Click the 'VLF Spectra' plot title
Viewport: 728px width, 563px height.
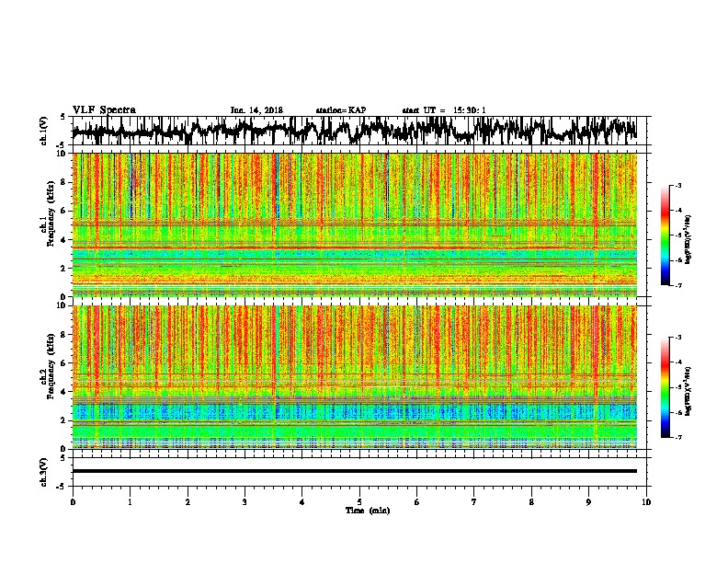tap(104, 110)
